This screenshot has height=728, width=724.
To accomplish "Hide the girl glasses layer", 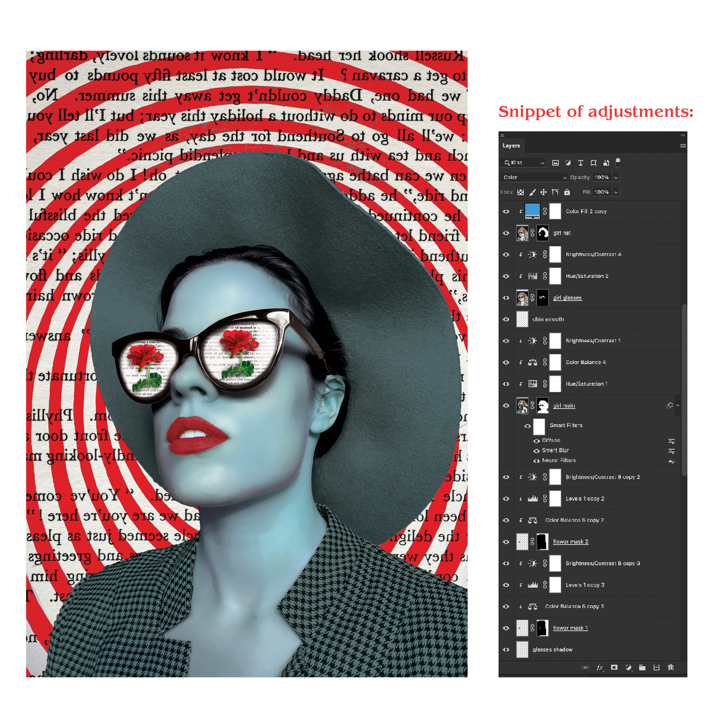I will point(506,298).
